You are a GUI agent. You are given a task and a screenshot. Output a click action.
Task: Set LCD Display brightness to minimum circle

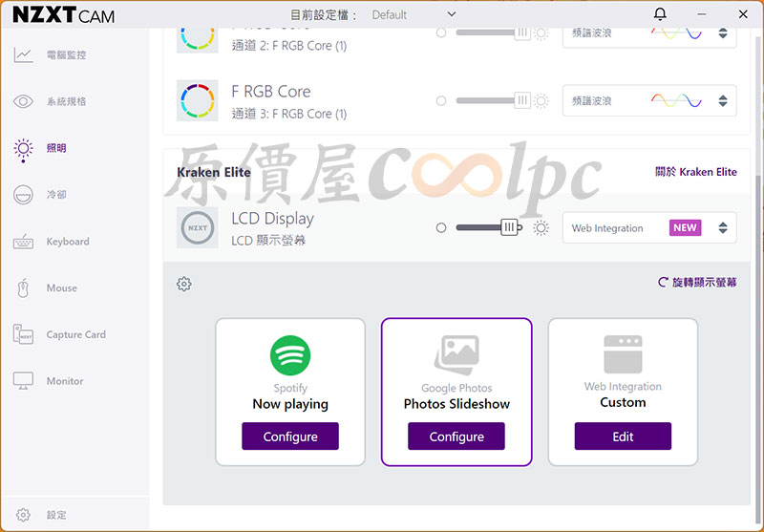pos(441,228)
